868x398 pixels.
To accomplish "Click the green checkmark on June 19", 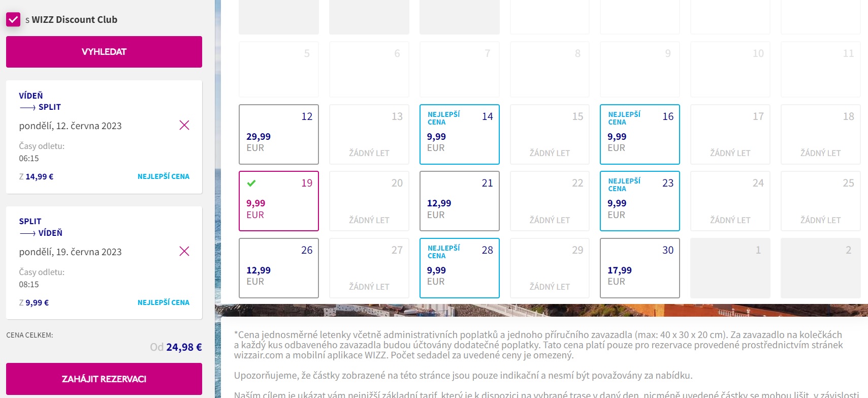I will (251, 183).
